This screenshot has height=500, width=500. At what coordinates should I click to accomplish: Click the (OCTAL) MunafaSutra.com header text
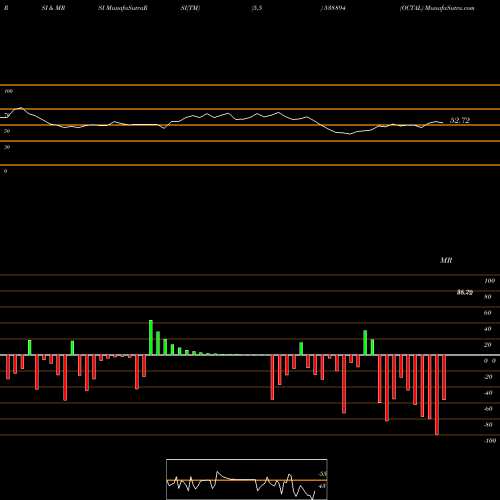click(437, 8)
